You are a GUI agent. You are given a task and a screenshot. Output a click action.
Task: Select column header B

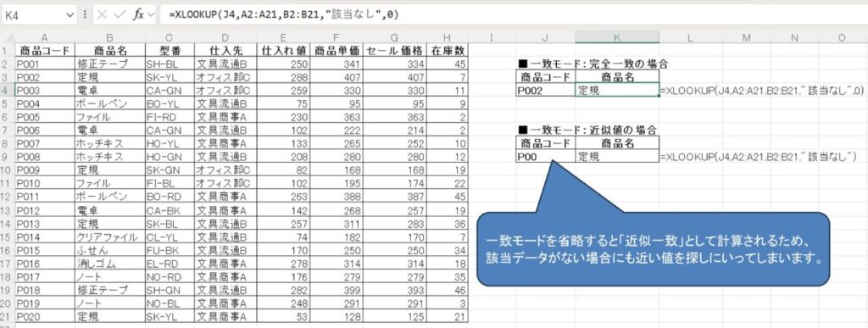click(109, 37)
